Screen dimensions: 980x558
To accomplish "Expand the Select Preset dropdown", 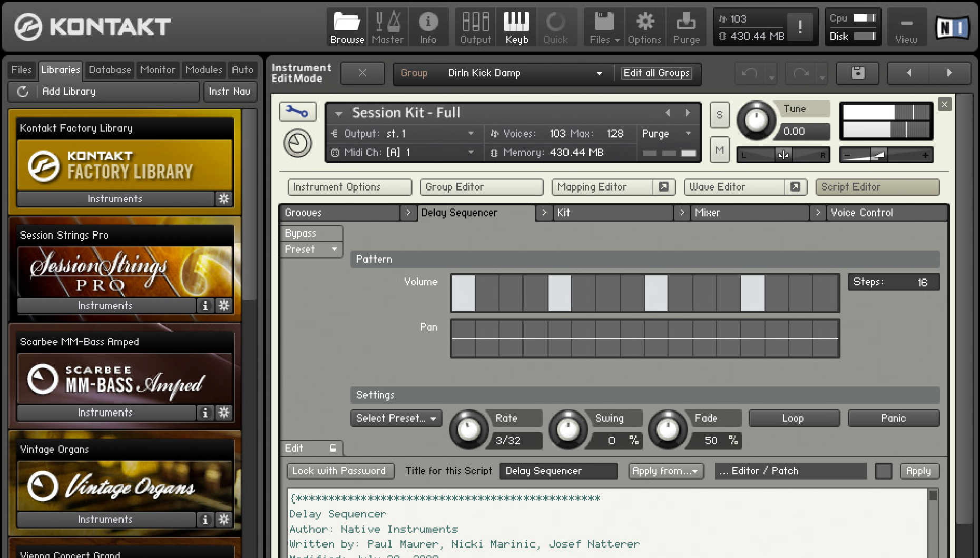I will (x=396, y=418).
